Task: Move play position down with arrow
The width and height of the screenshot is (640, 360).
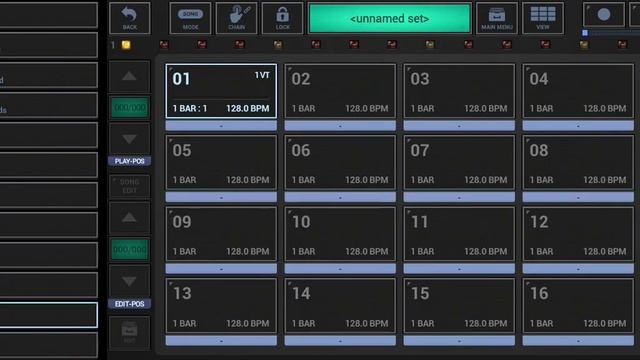Action: point(129,139)
